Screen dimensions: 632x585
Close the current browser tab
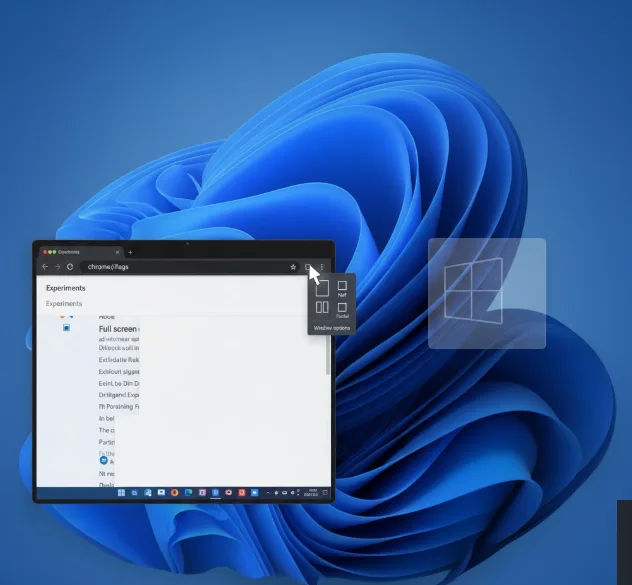coord(117,252)
